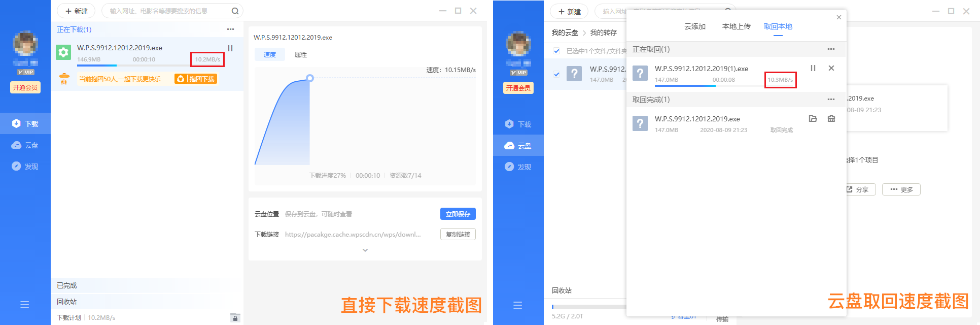Open the 已完成 downloads section
Screen dimensions: 980x325
[67, 285]
